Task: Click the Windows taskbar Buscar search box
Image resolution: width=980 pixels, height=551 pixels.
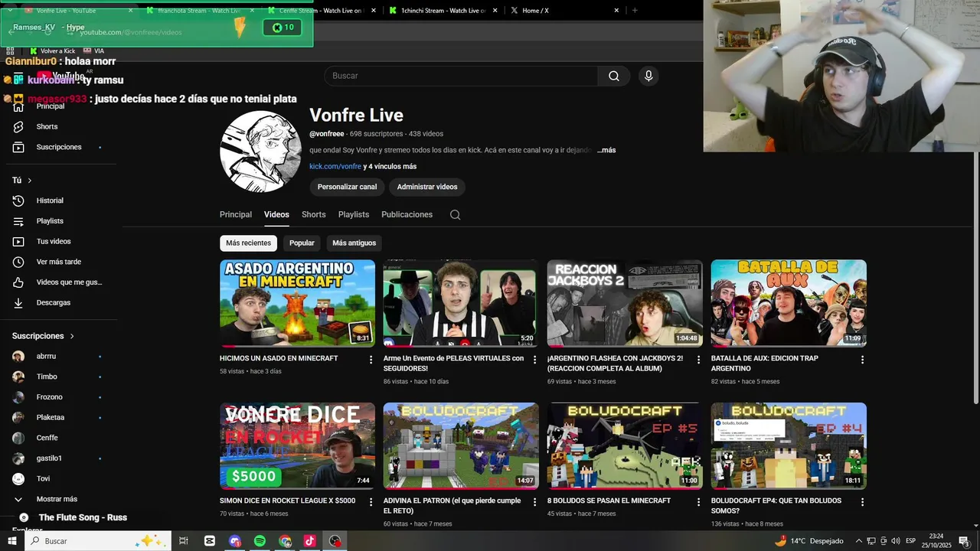Action: (98, 541)
